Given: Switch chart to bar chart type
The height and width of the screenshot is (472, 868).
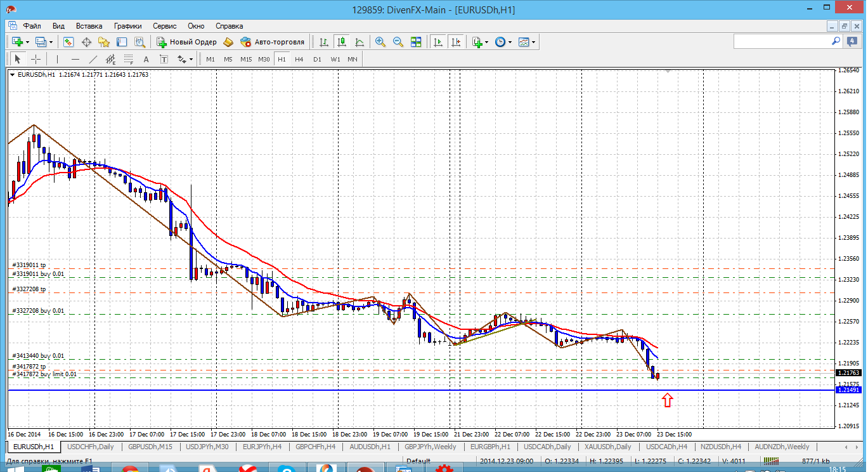Looking at the screenshot, I should pyautogui.click(x=324, y=42).
